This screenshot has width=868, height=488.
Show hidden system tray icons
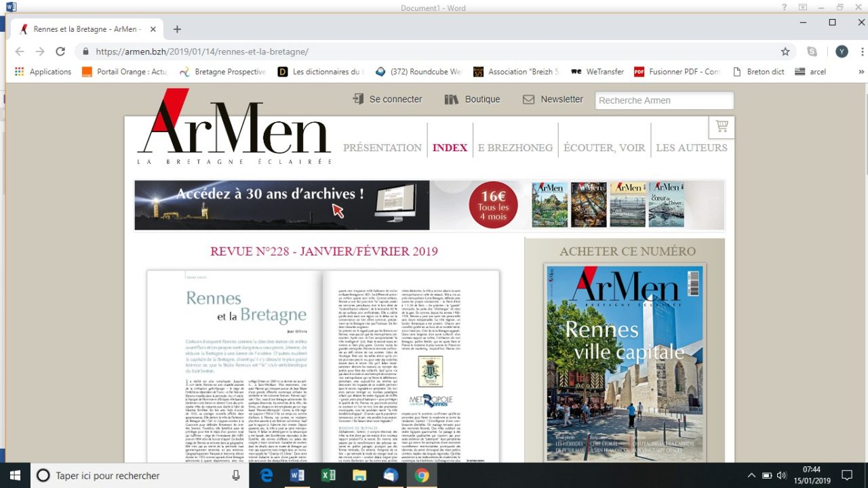click(x=752, y=475)
